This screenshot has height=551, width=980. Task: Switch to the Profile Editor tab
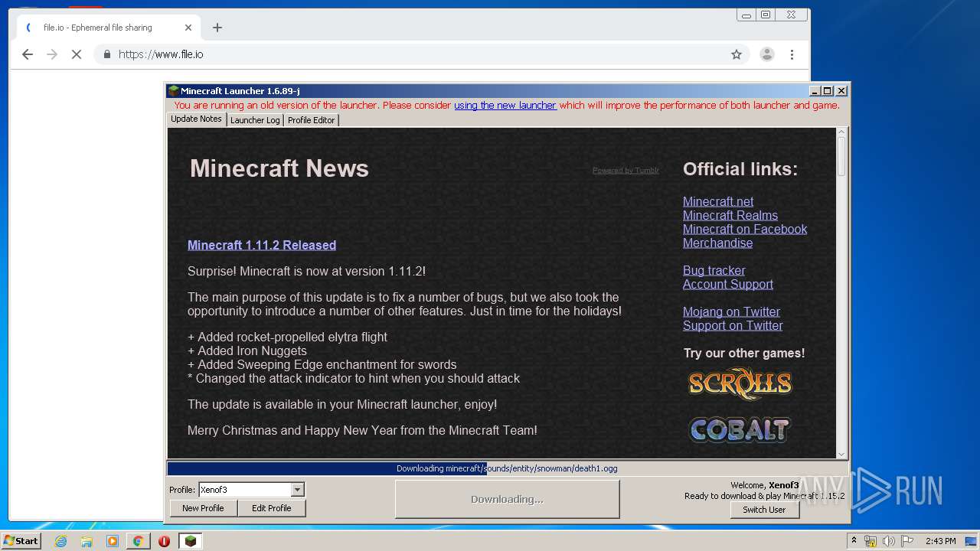[311, 120]
